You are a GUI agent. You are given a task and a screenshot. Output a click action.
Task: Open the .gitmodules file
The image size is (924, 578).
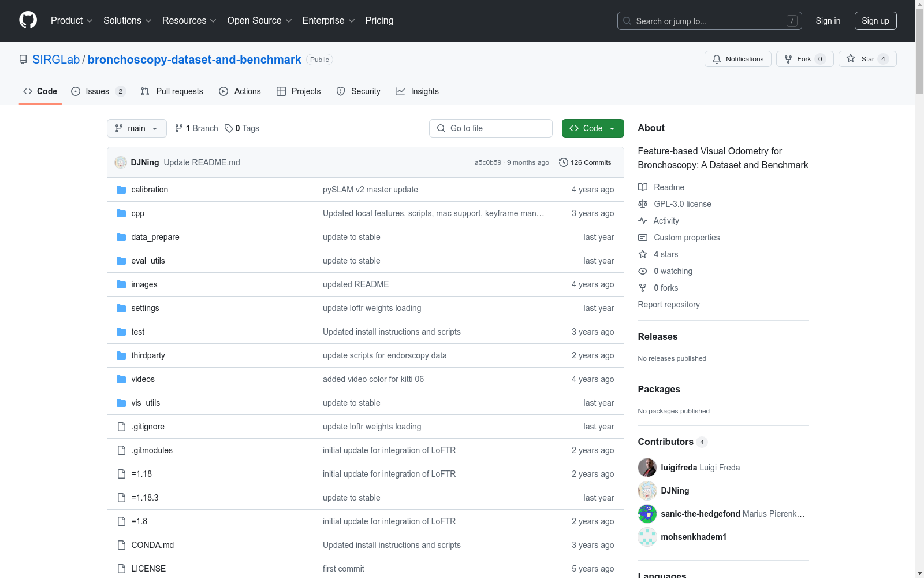pyautogui.click(x=152, y=450)
